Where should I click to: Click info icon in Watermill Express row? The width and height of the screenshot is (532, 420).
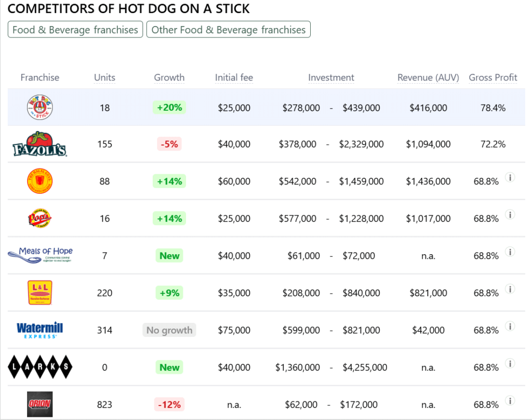coord(510,326)
